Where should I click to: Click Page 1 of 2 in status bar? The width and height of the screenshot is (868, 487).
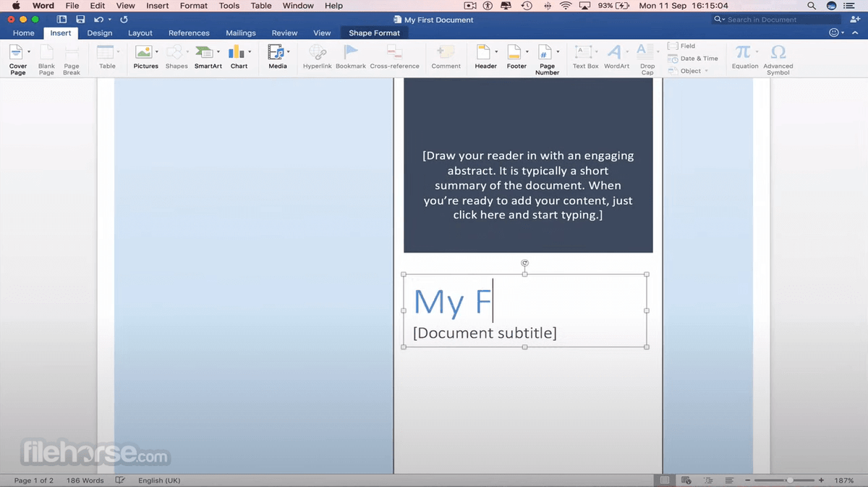point(33,480)
